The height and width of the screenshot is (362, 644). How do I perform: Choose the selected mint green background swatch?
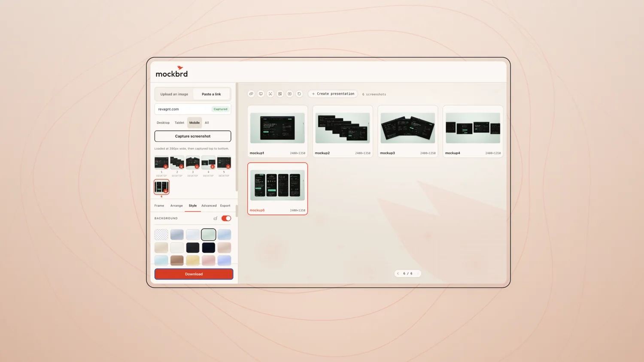coord(209,235)
